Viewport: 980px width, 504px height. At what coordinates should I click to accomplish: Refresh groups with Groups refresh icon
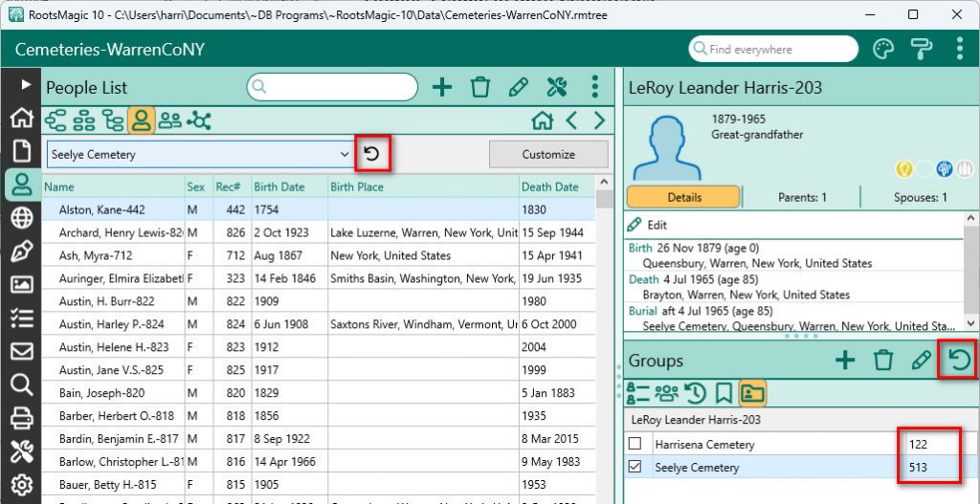[959, 361]
